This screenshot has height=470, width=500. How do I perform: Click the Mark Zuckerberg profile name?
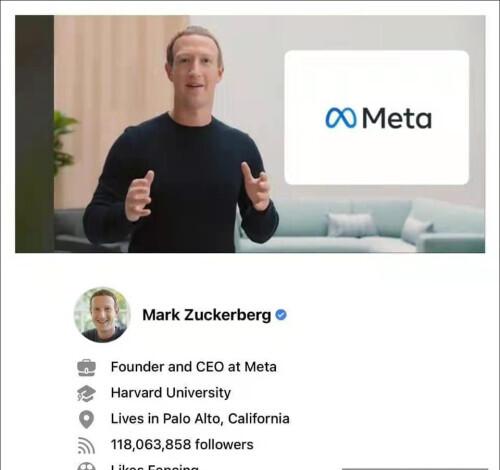tap(207, 315)
